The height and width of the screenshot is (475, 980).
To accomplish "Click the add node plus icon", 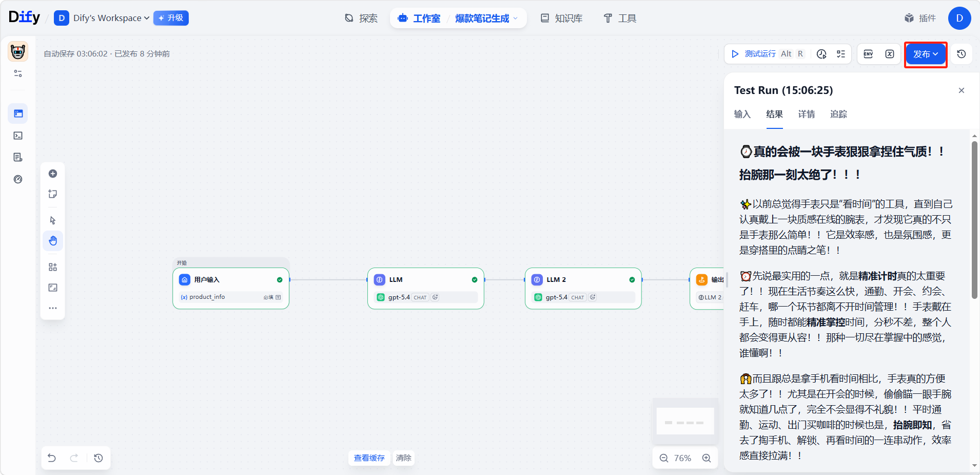I will coord(53,174).
